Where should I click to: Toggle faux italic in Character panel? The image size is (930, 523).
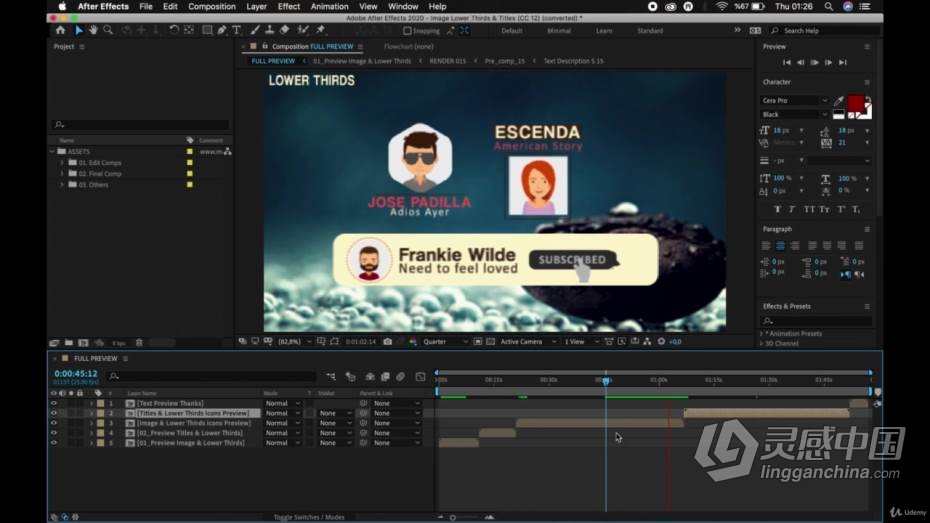point(792,209)
